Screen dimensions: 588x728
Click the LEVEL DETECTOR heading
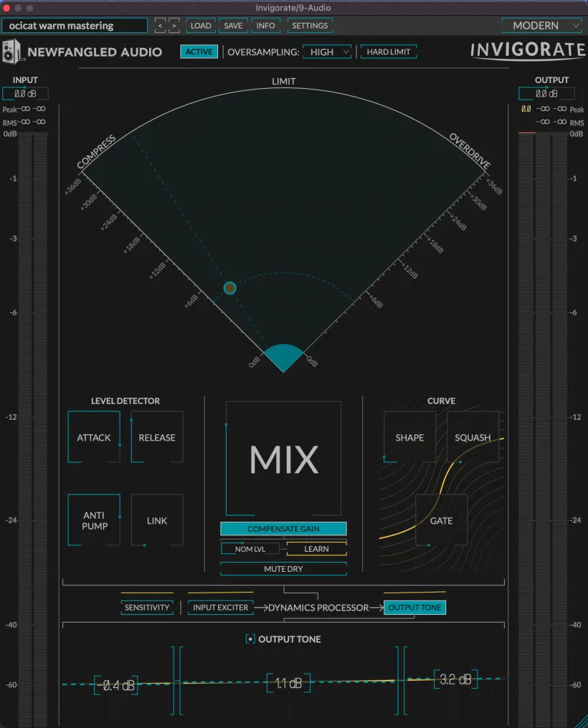[x=125, y=401]
